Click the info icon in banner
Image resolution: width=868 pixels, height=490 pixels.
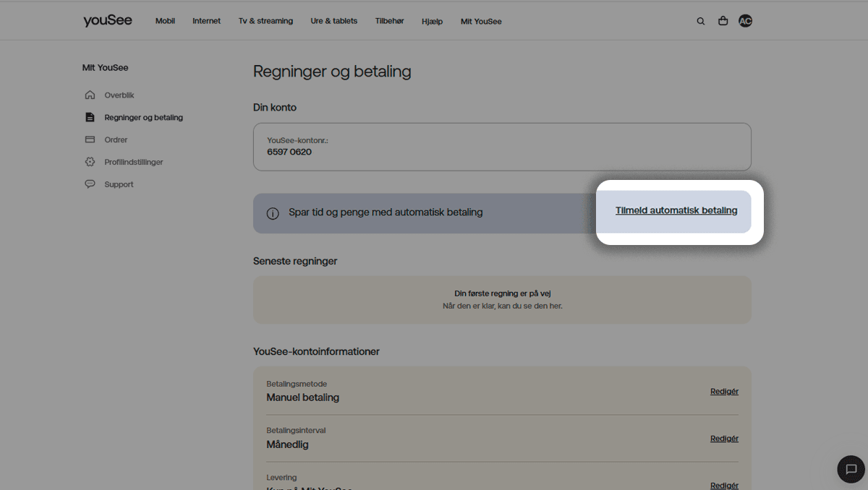pos(273,213)
